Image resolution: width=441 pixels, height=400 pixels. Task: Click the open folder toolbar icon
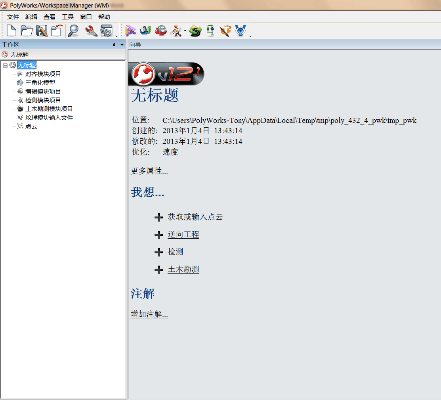26,31
